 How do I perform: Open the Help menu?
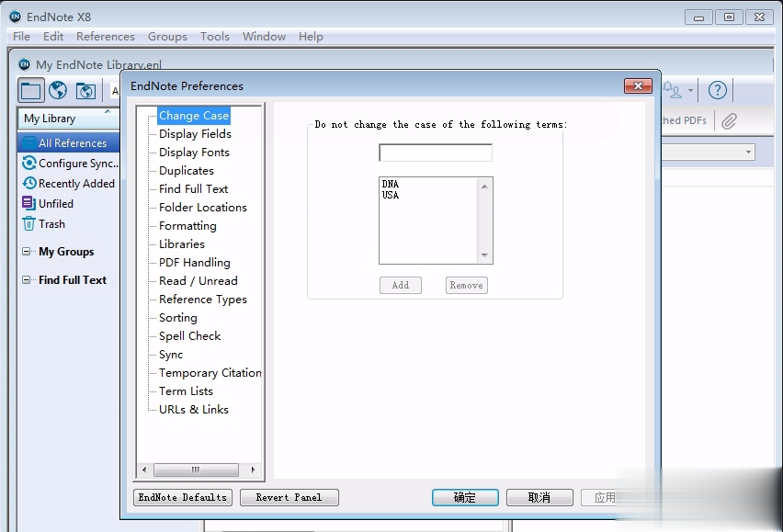point(311,37)
